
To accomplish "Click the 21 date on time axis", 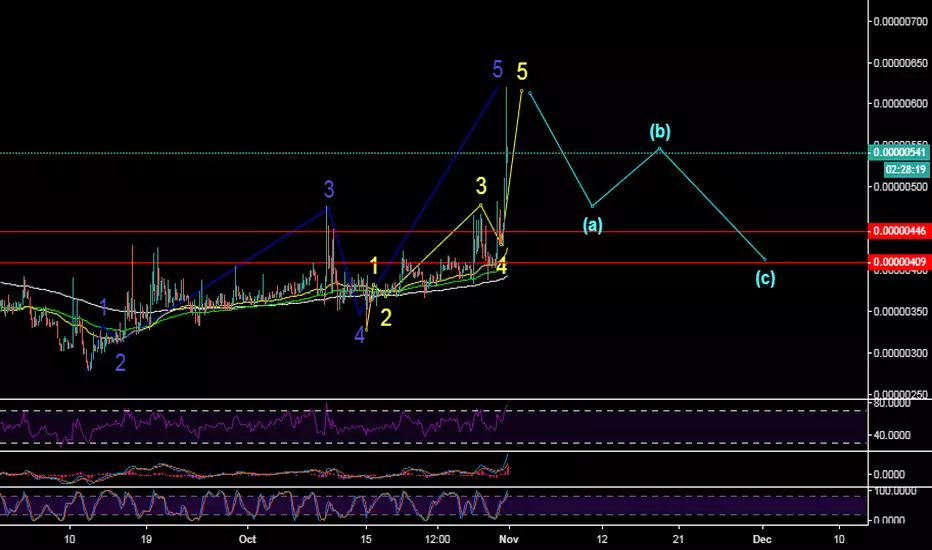I will [x=678, y=539].
